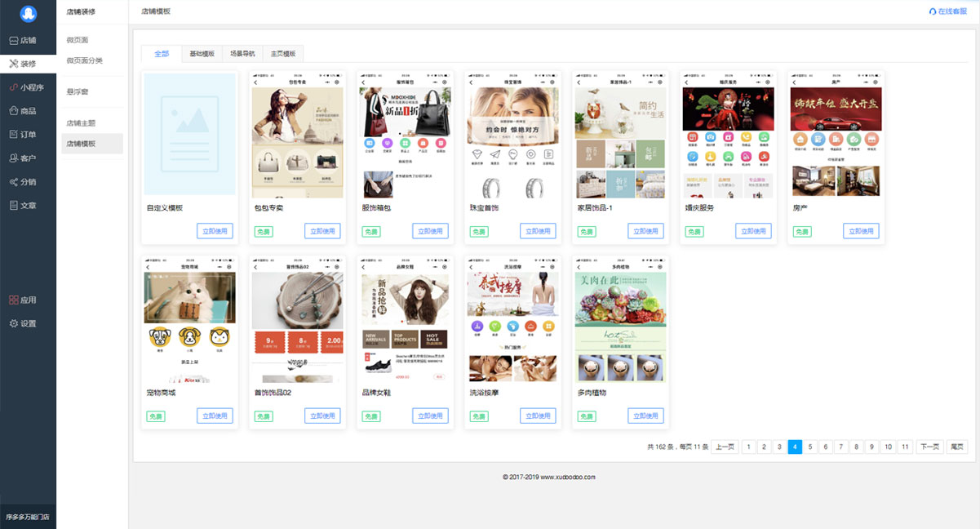Select the 主页模板 tab
This screenshot has width=980, height=529.
point(283,53)
